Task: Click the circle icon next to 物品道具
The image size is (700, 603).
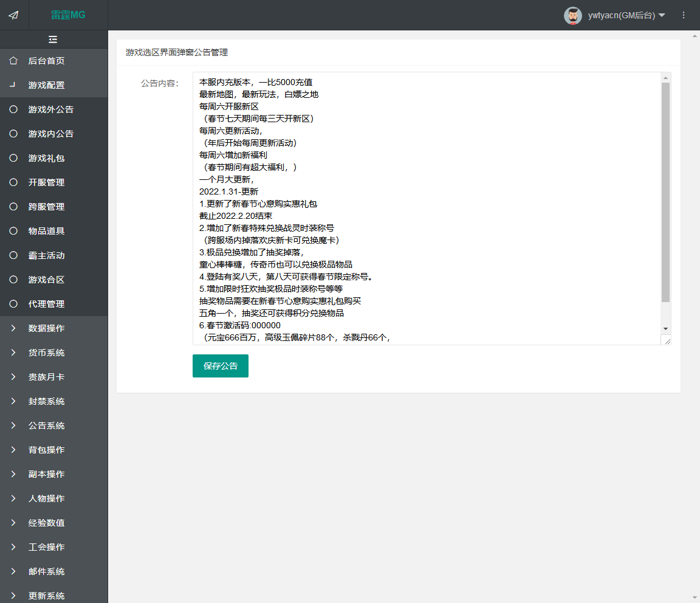Action: [13, 231]
